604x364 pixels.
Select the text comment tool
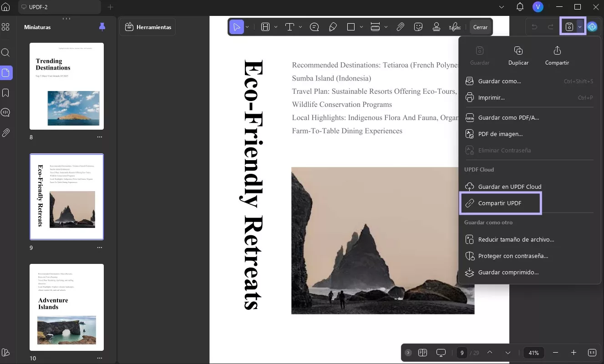click(289, 27)
